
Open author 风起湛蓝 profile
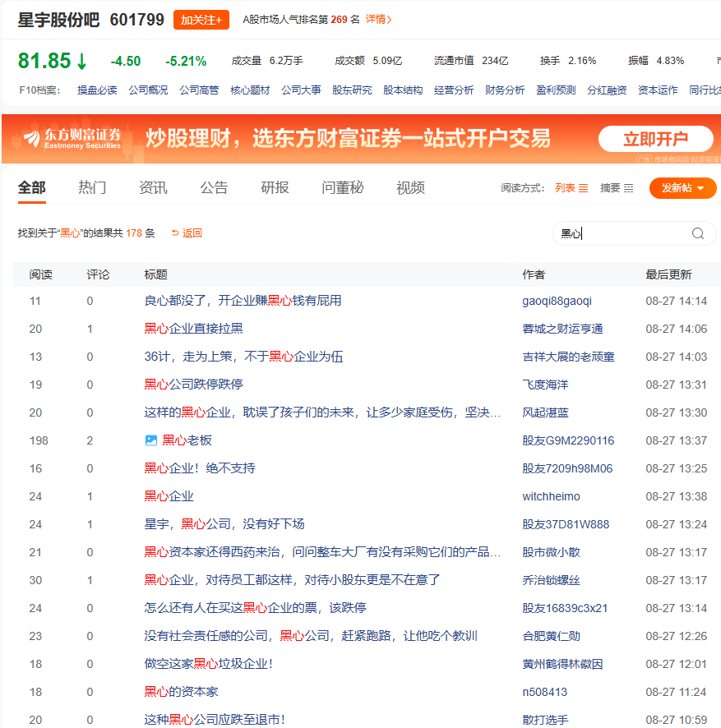click(545, 412)
